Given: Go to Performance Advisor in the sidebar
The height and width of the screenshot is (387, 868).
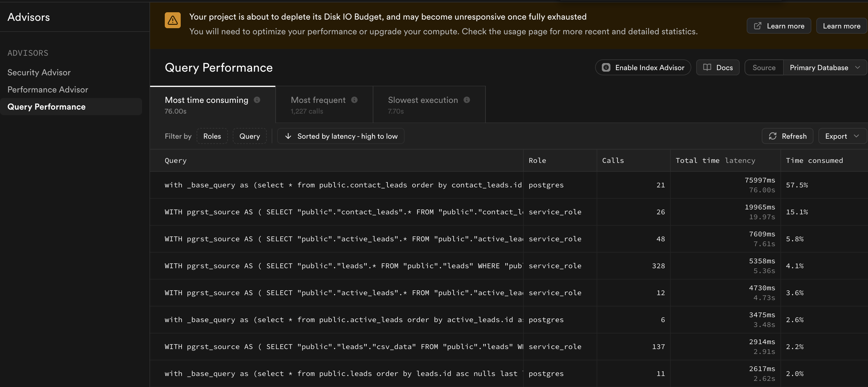Looking at the screenshot, I should coord(47,90).
